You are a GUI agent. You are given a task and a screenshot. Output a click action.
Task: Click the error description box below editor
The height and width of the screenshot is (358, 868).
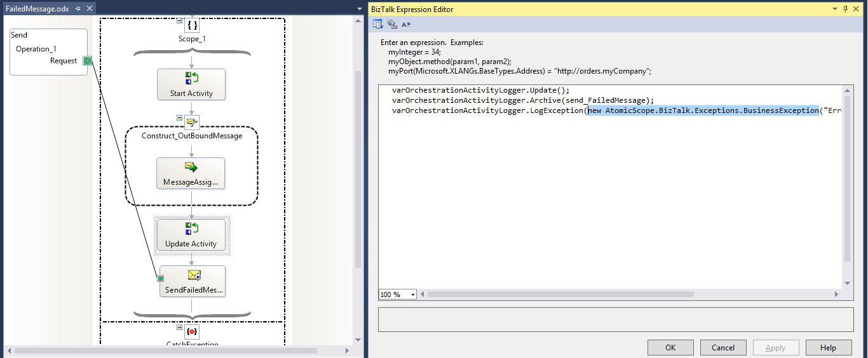616,319
